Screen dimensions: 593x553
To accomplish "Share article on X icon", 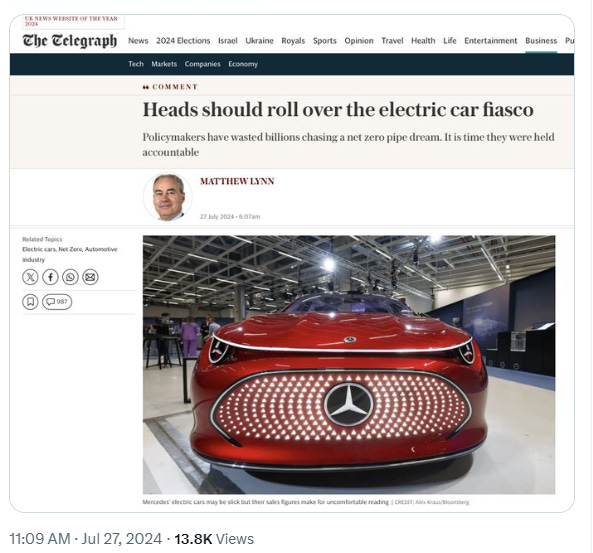I will pos(30,277).
